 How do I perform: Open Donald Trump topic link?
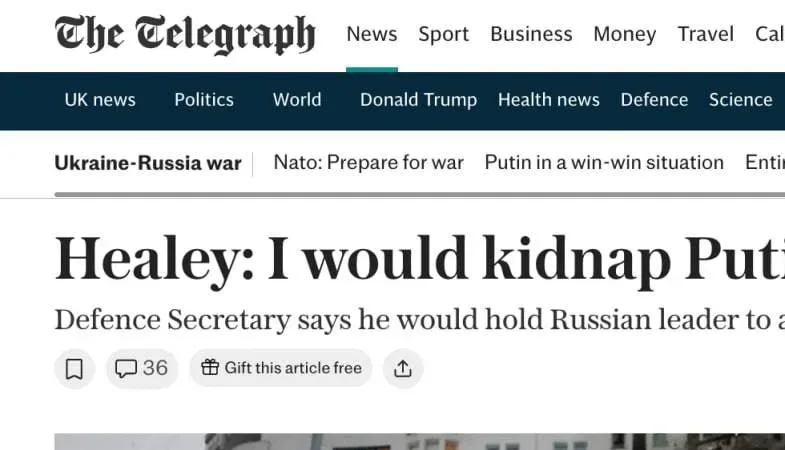(x=418, y=100)
